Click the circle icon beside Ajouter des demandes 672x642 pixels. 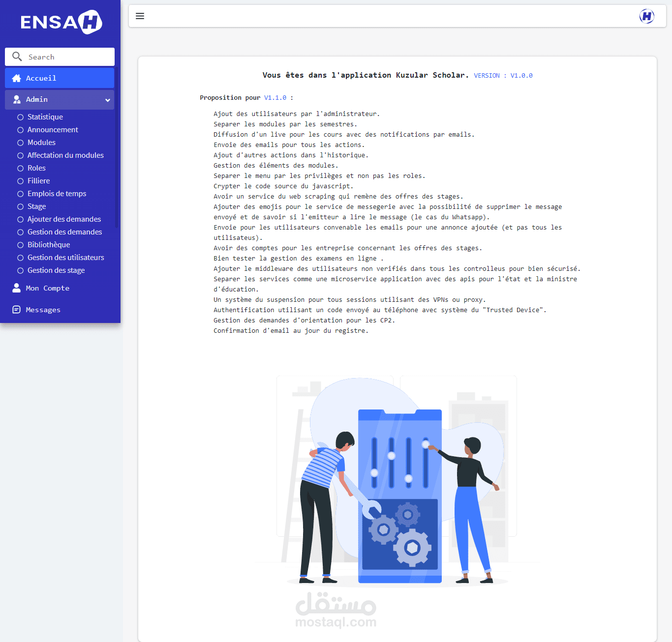20,219
